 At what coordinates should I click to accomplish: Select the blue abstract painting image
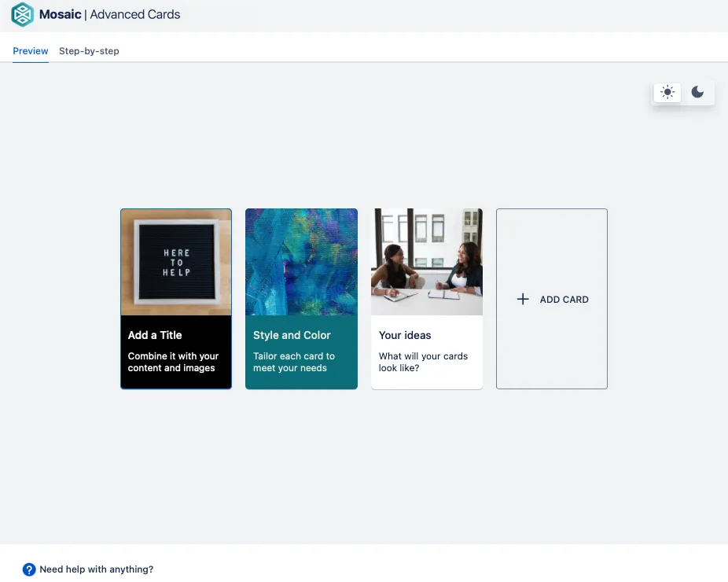(301, 263)
